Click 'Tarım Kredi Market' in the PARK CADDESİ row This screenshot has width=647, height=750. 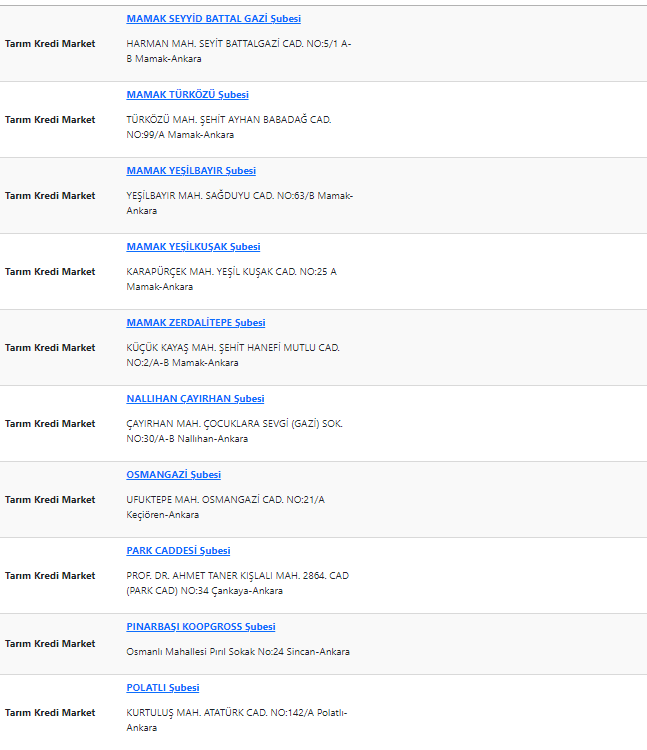pyautogui.click(x=50, y=576)
